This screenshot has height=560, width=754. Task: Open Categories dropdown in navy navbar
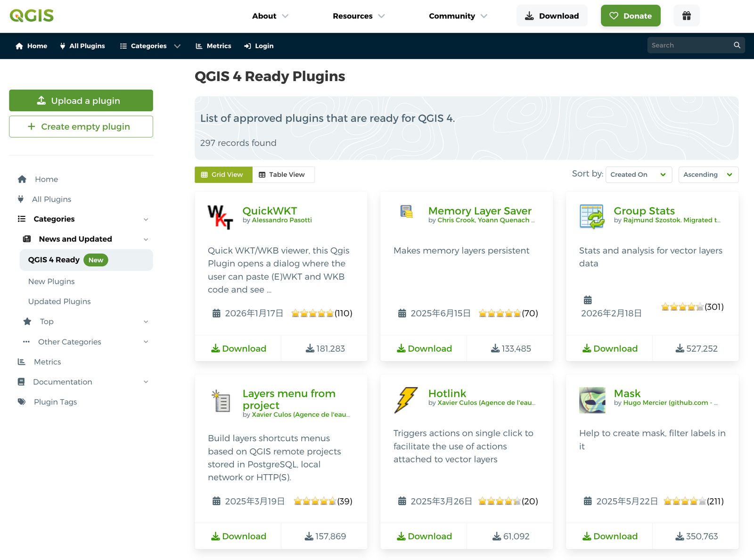[150, 46]
